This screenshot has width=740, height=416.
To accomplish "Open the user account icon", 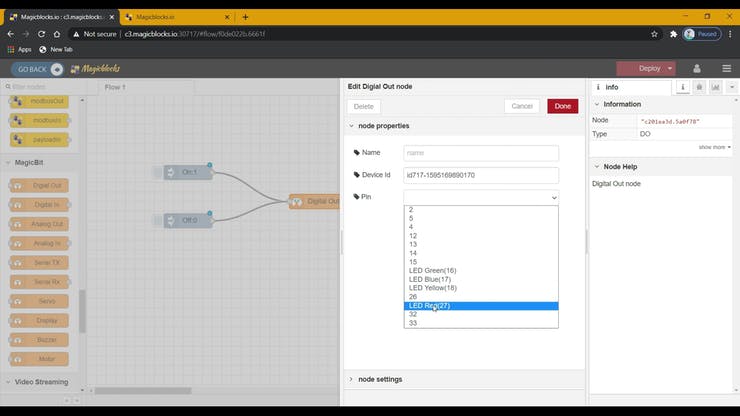I will (697, 68).
